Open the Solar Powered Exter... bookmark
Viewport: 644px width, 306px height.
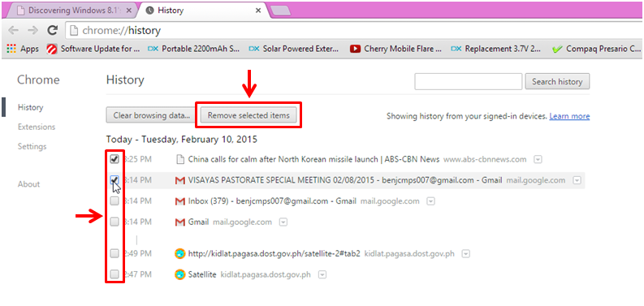pyautogui.click(x=294, y=49)
